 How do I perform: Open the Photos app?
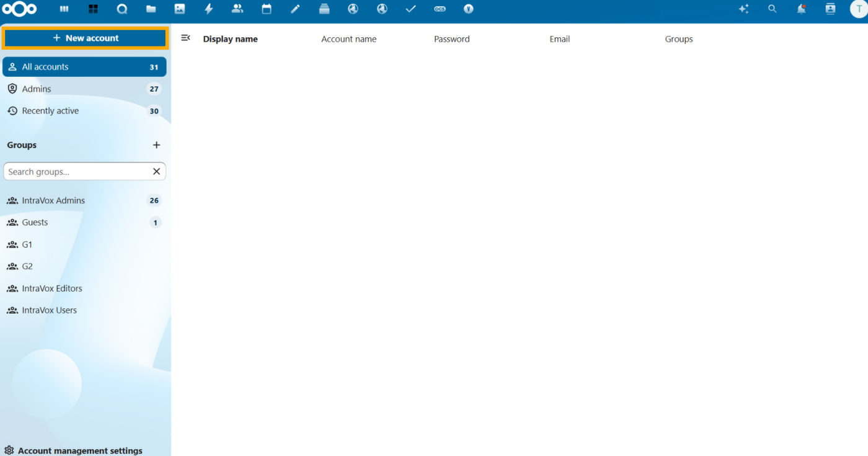[180, 9]
